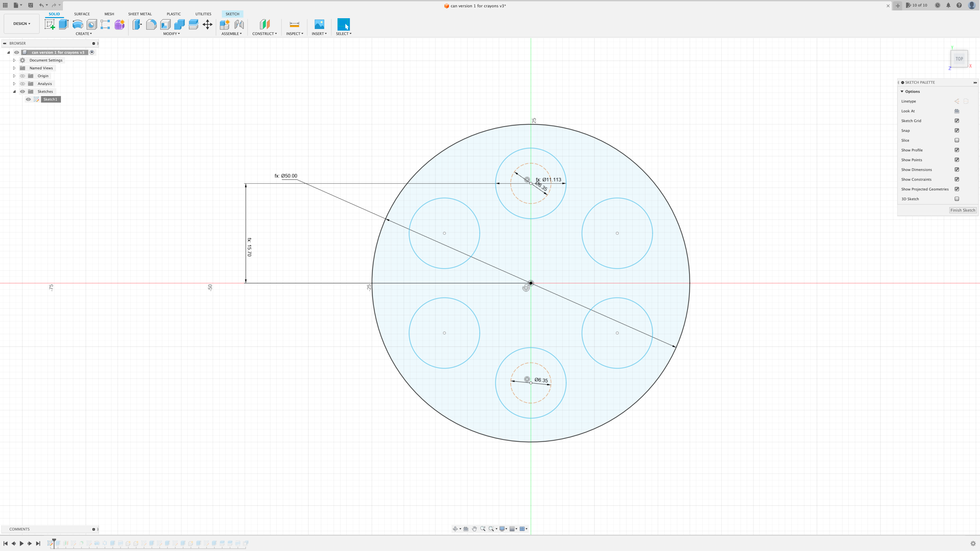
Task: Open the Hole tool
Action: [91, 24]
